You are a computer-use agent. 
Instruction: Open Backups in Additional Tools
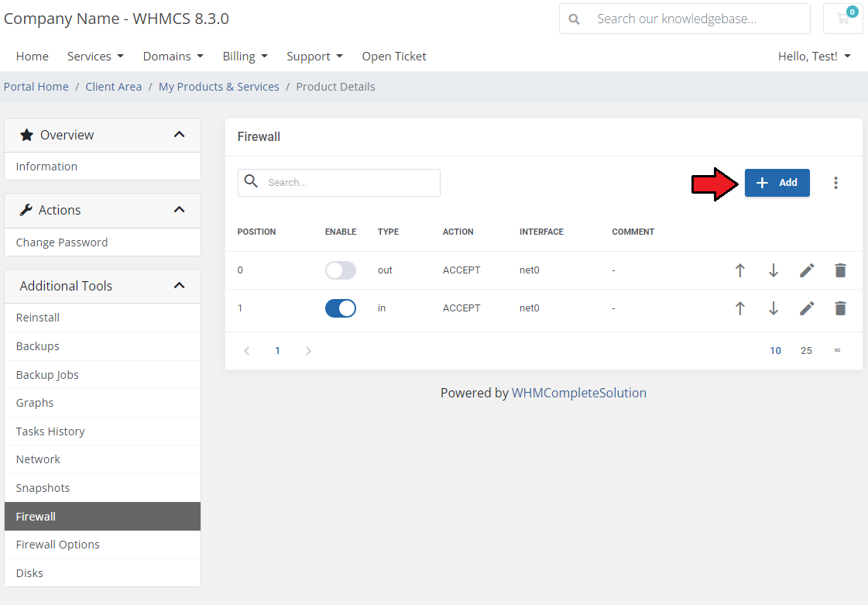pyautogui.click(x=102, y=346)
